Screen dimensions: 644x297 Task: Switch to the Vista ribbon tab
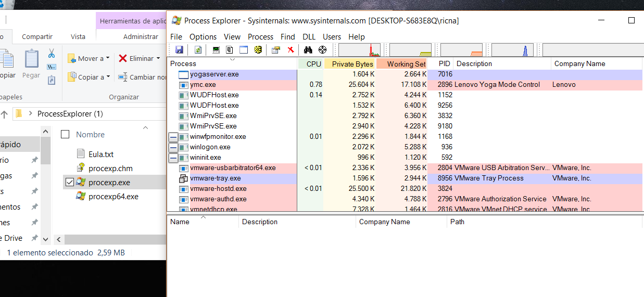click(x=78, y=37)
